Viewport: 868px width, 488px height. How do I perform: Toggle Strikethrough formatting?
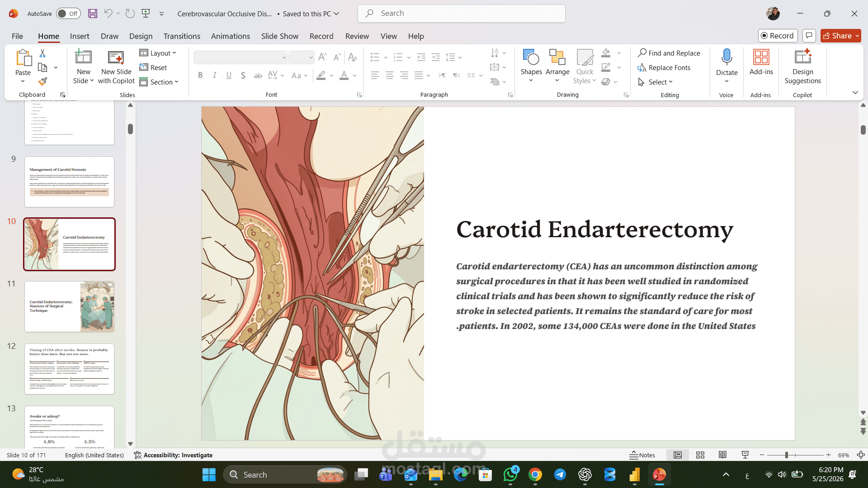tap(258, 75)
